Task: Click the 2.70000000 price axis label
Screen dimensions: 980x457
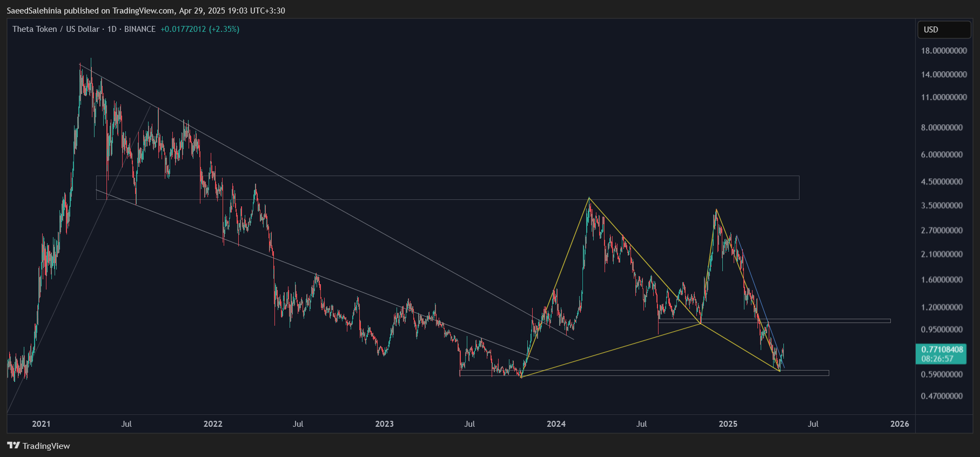Action: click(x=942, y=230)
